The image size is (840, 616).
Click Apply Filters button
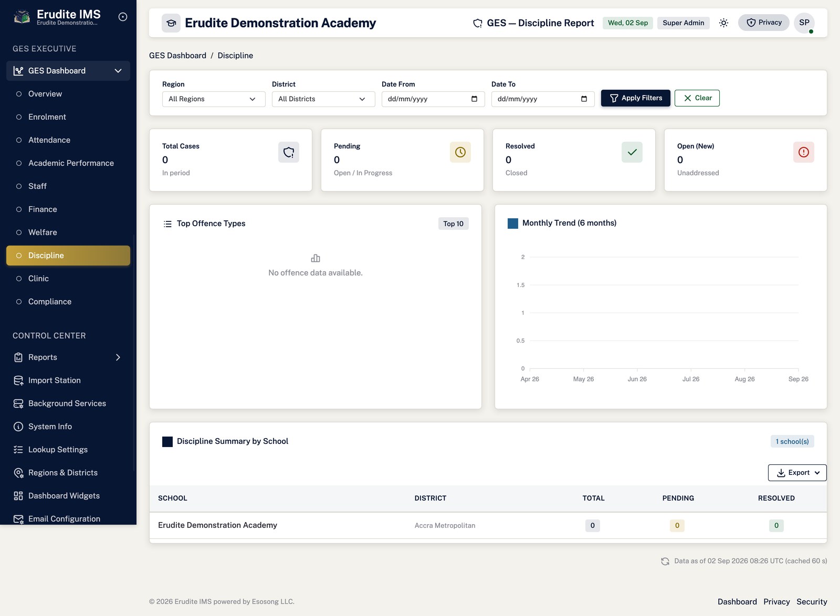(x=636, y=98)
